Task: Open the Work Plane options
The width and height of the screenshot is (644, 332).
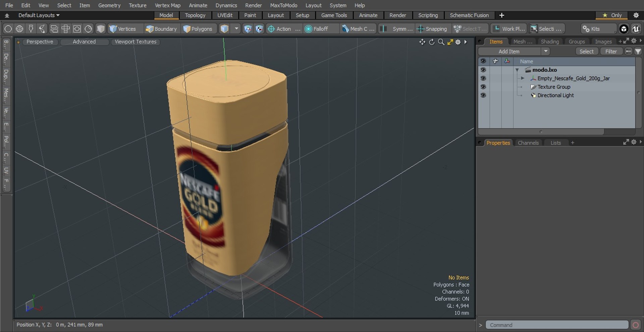Action: (x=509, y=29)
